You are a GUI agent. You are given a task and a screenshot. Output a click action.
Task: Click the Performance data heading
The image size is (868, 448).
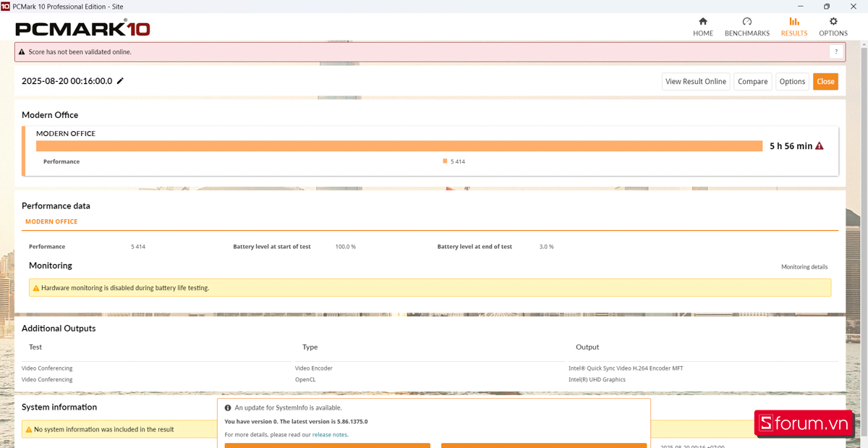pos(56,206)
